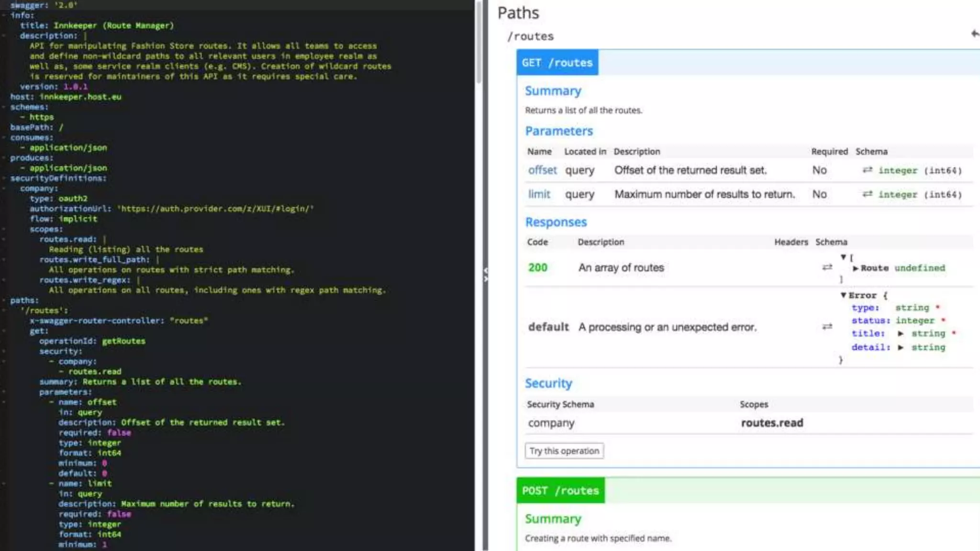Fold the info block in editor gutter

coord(4,15)
